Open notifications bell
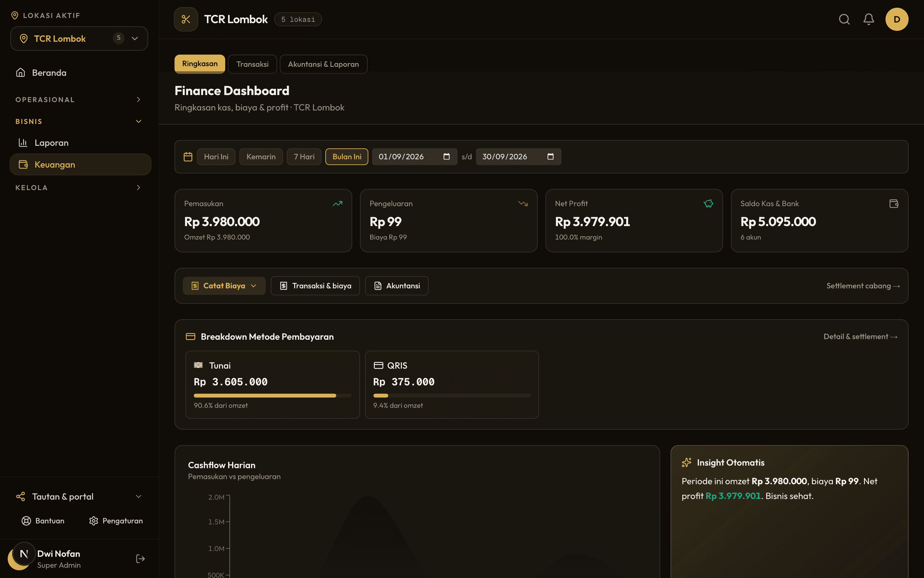 pos(868,19)
